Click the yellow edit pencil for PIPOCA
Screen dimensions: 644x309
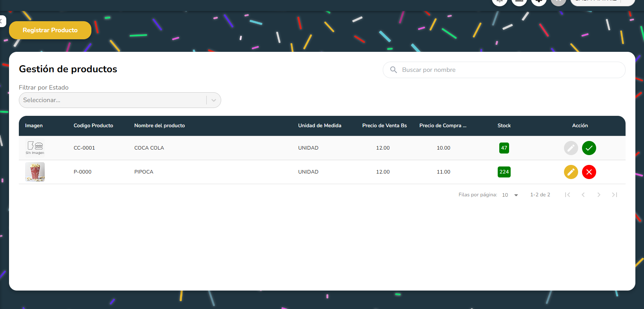tap(571, 172)
